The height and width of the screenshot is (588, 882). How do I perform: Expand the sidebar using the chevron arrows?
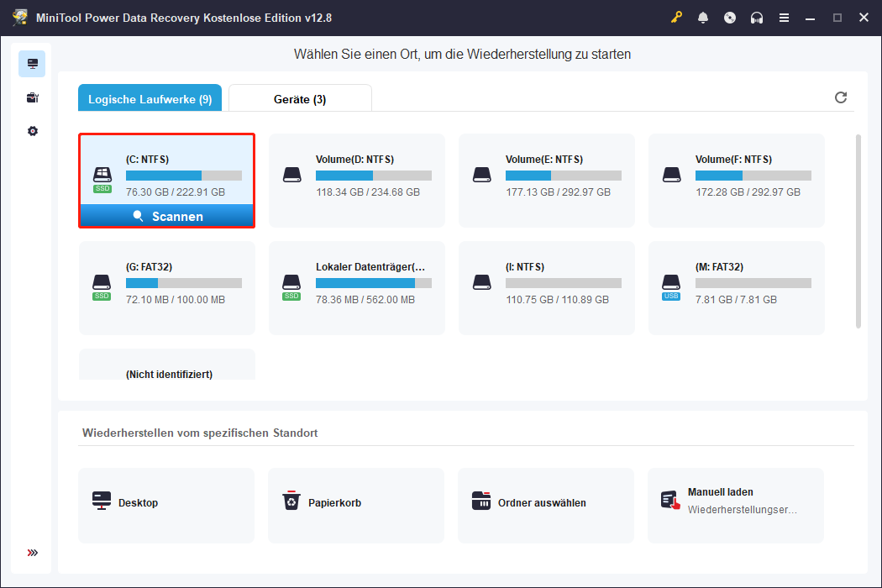[x=32, y=553]
